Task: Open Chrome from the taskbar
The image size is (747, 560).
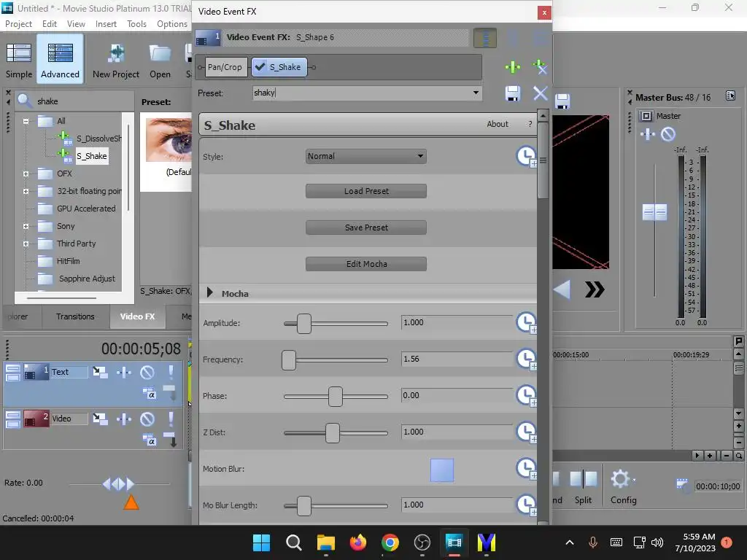Action: (390, 542)
